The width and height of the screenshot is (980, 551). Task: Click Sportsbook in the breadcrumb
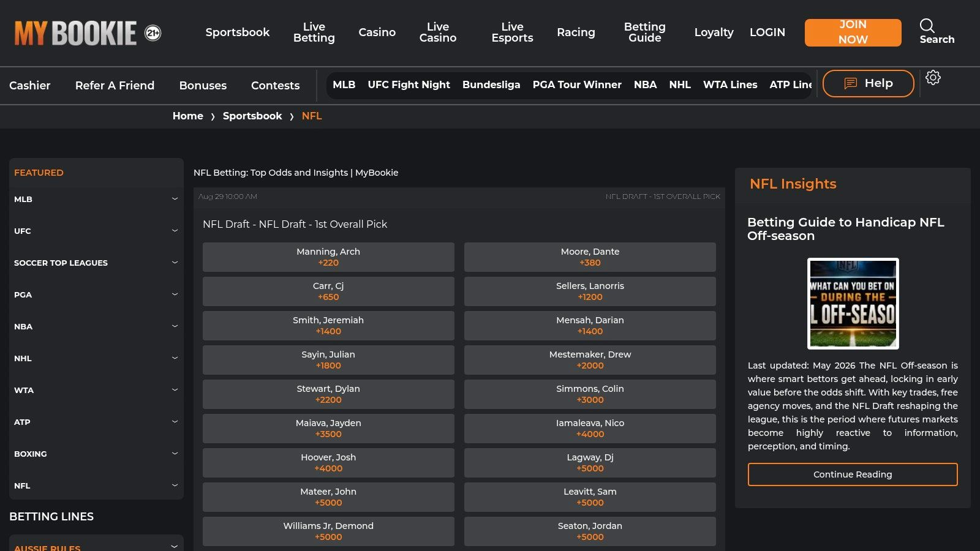click(252, 116)
